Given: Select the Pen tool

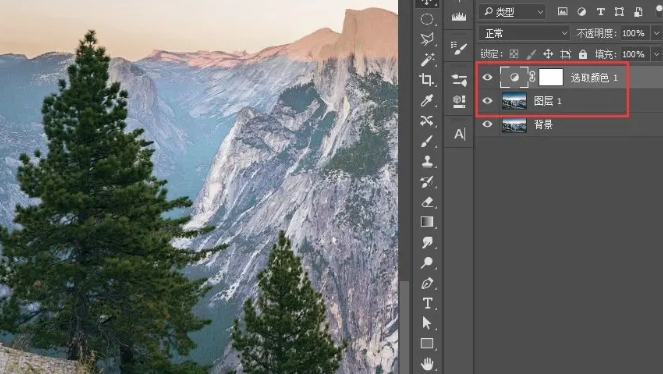Looking at the screenshot, I should click(x=427, y=283).
